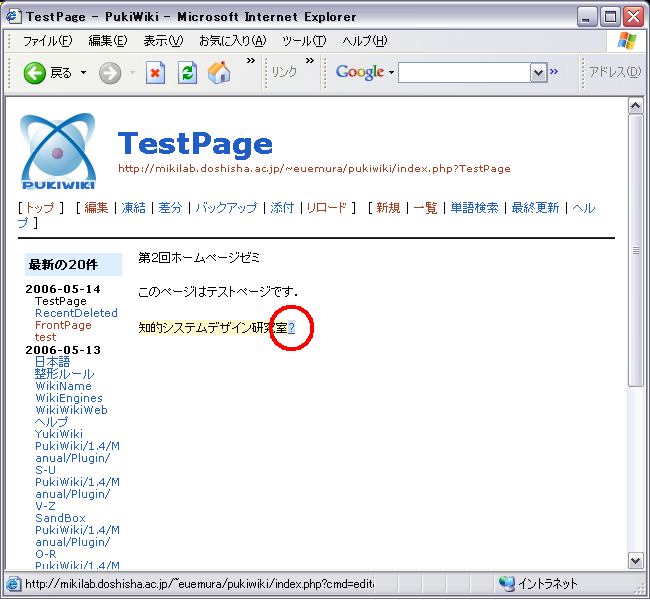Click the 編集 edit navigation link

tap(96, 208)
